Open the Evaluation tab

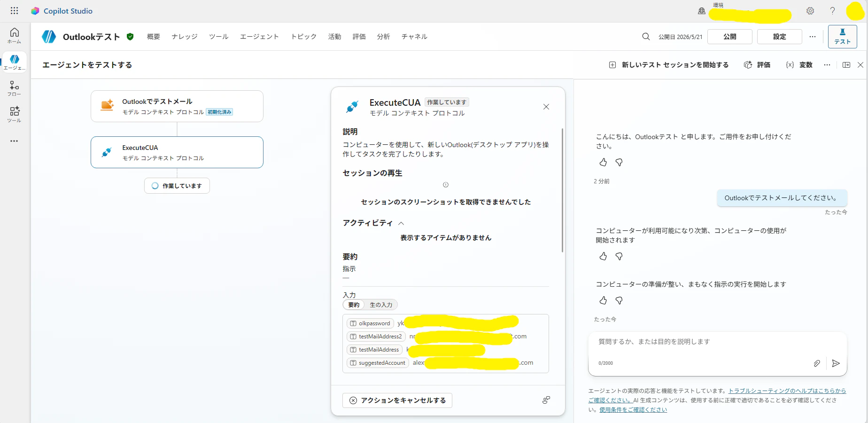[x=359, y=37]
